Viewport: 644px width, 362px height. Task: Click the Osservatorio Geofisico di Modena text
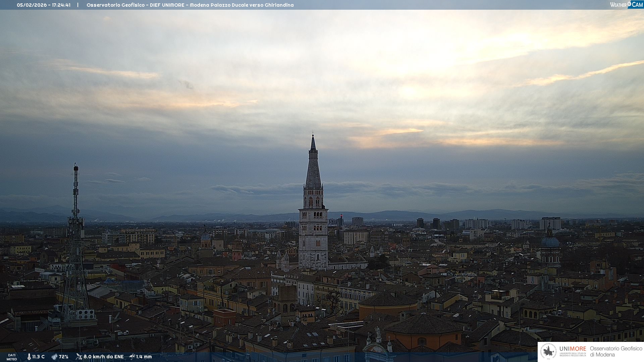click(x=616, y=352)
